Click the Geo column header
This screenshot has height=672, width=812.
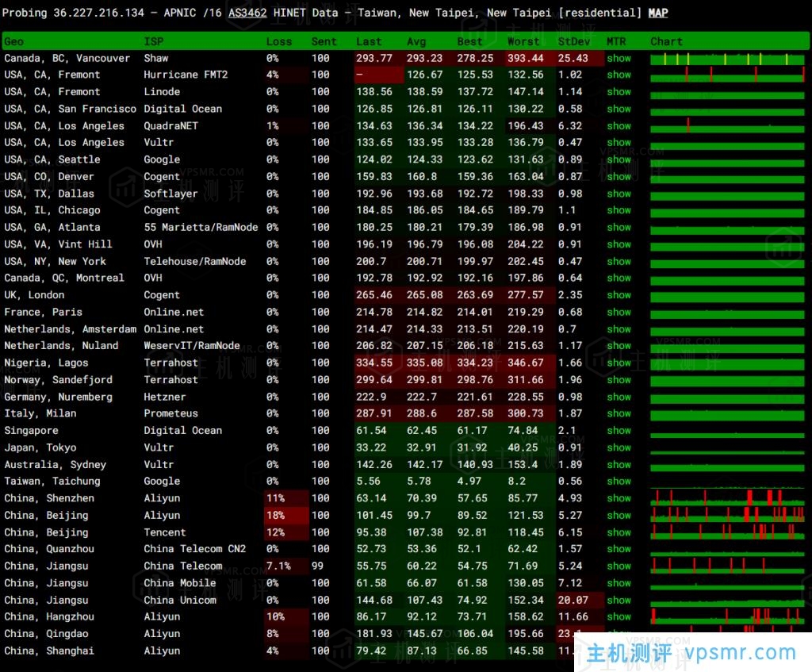coord(14,41)
